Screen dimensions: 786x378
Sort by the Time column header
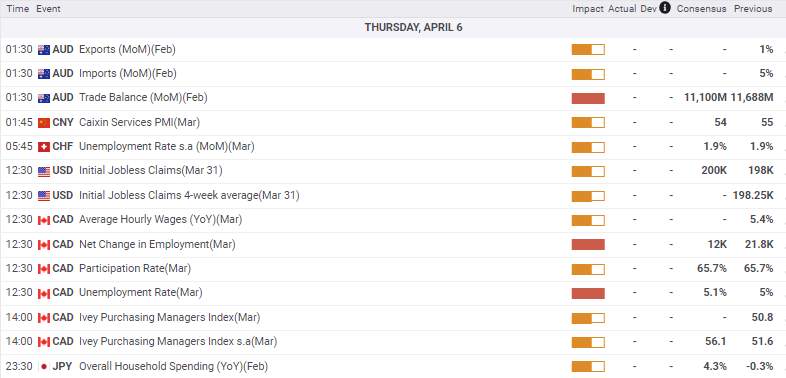tap(18, 9)
